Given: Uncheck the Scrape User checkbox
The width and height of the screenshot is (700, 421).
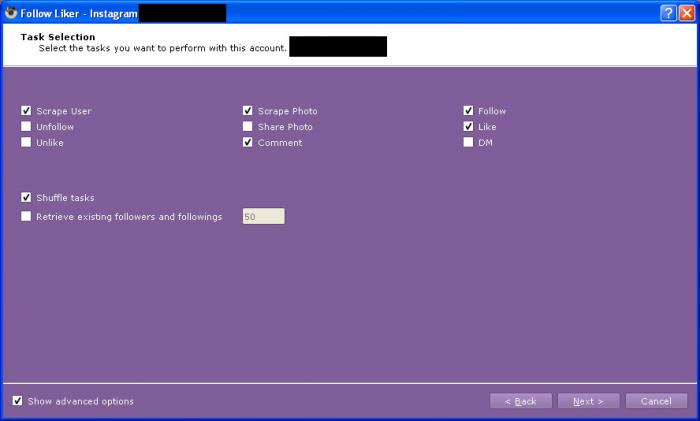Looking at the screenshot, I should pyautogui.click(x=26, y=111).
